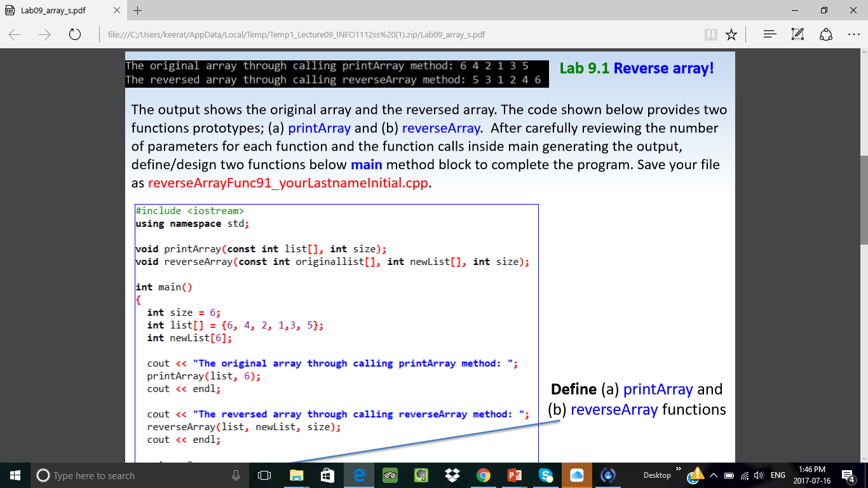Add page to favorites with star icon
868x488 pixels.
tap(731, 34)
